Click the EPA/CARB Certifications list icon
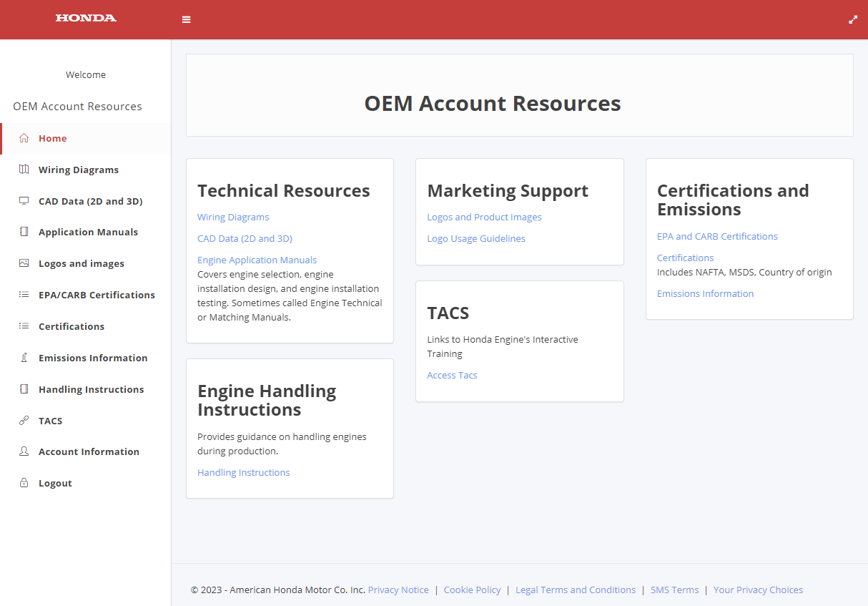Image resolution: width=868 pixels, height=606 pixels. pyautogui.click(x=24, y=295)
